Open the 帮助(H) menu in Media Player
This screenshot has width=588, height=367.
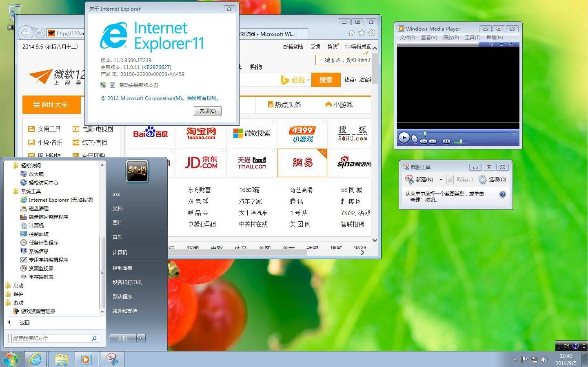coord(495,37)
